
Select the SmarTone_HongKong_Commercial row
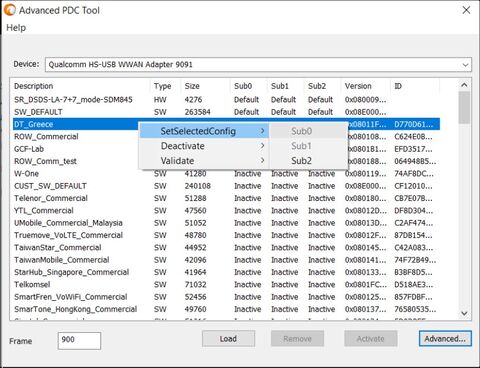pyautogui.click(x=226, y=309)
